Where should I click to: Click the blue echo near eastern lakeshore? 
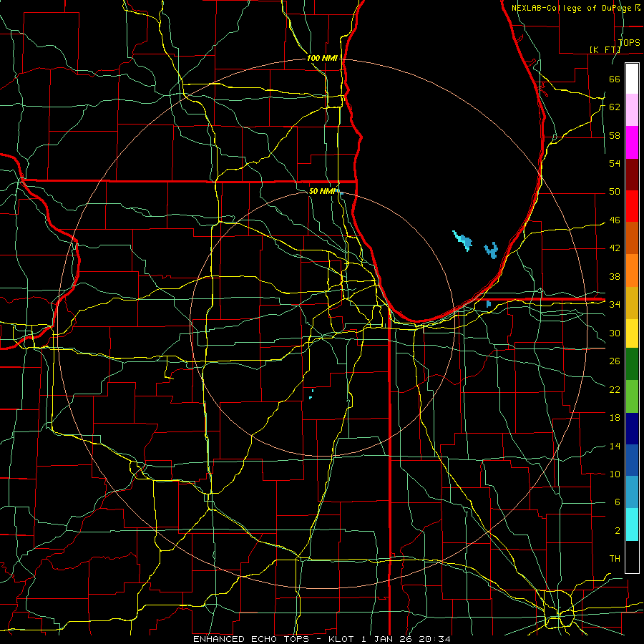click(x=491, y=250)
